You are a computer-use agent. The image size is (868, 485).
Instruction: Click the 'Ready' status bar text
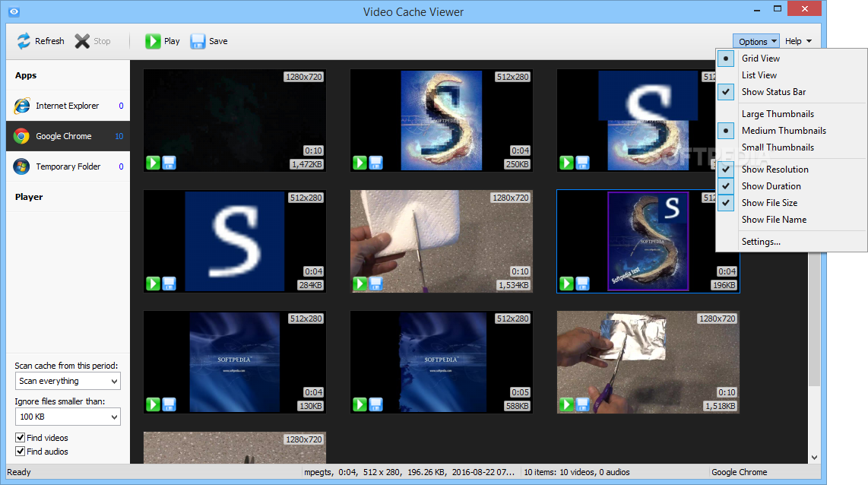[19, 472]
